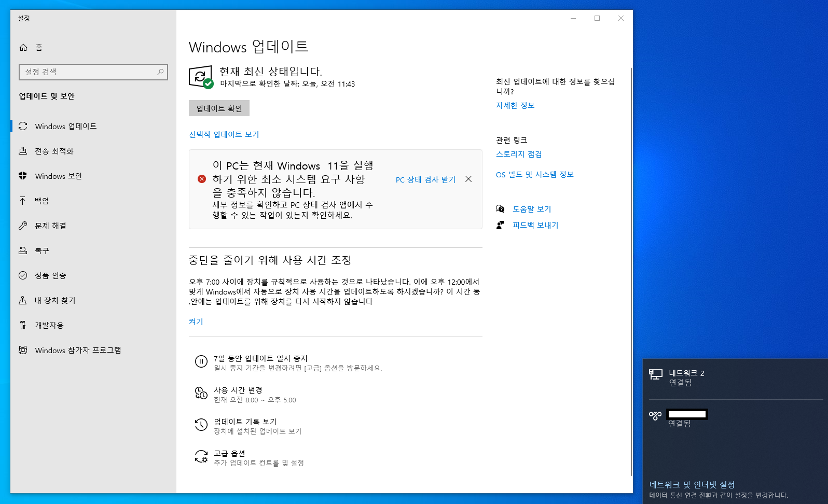Click the gear-sync icon for 고급 옵션
The image size is (828, 504).
(201, 456)
